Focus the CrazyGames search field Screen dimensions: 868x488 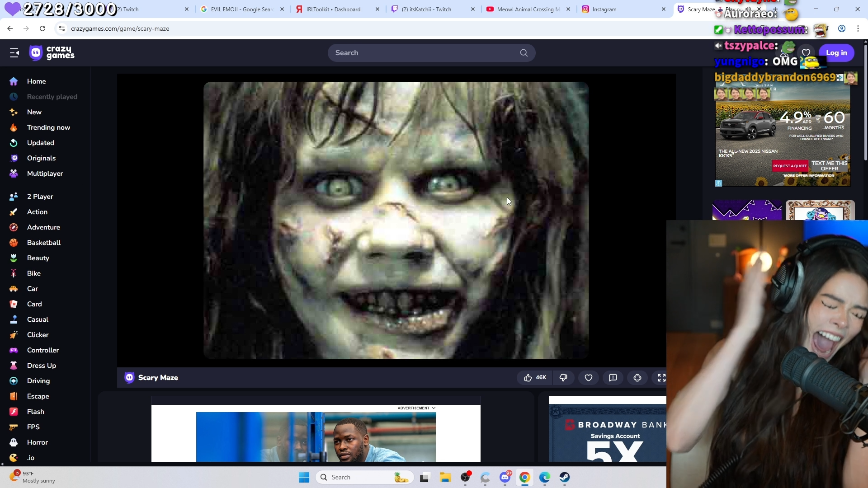pos(431,53)
